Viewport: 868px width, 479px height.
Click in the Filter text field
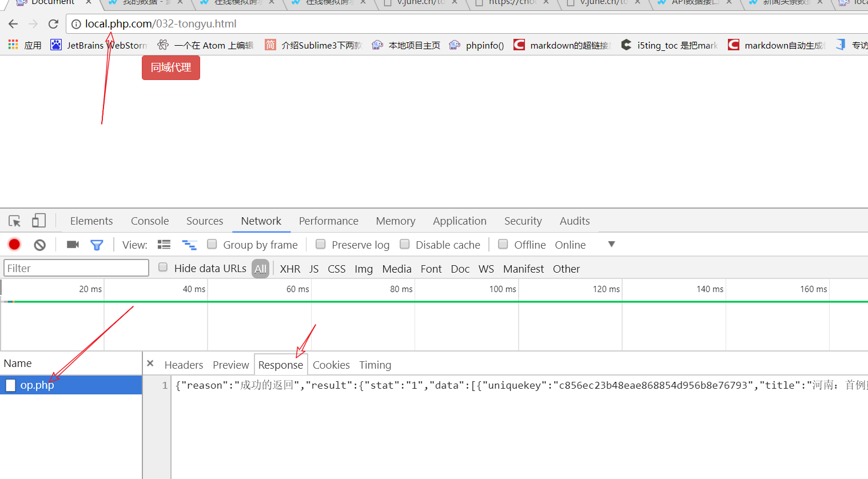click(x=76, y=268)
